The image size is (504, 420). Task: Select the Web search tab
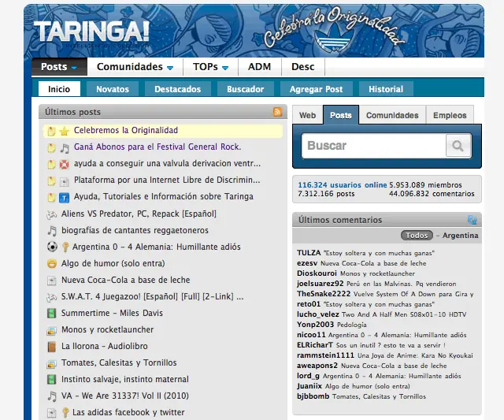tap(308, 115)
